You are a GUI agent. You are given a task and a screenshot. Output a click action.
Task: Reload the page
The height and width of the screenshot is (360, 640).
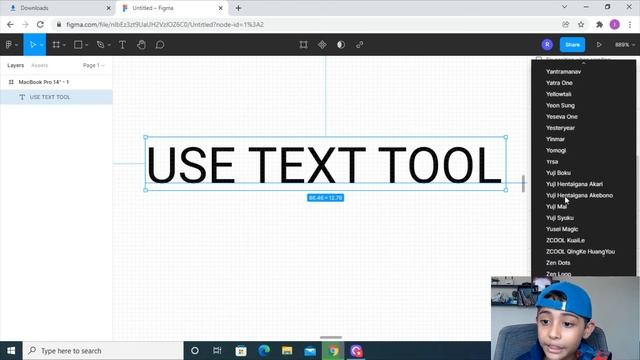pyautogui.click(x=40, y=24)
